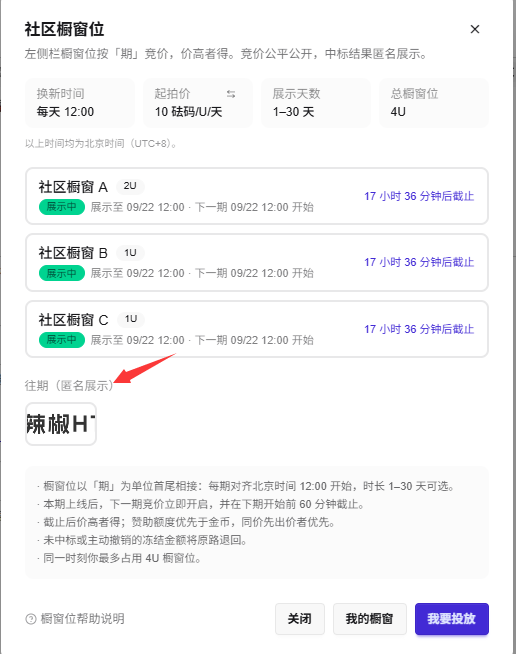This screenshot has height=654, width=516.
Task: Close the 社区橱窗位 dialog with X
Action: (x=475, y=29)
